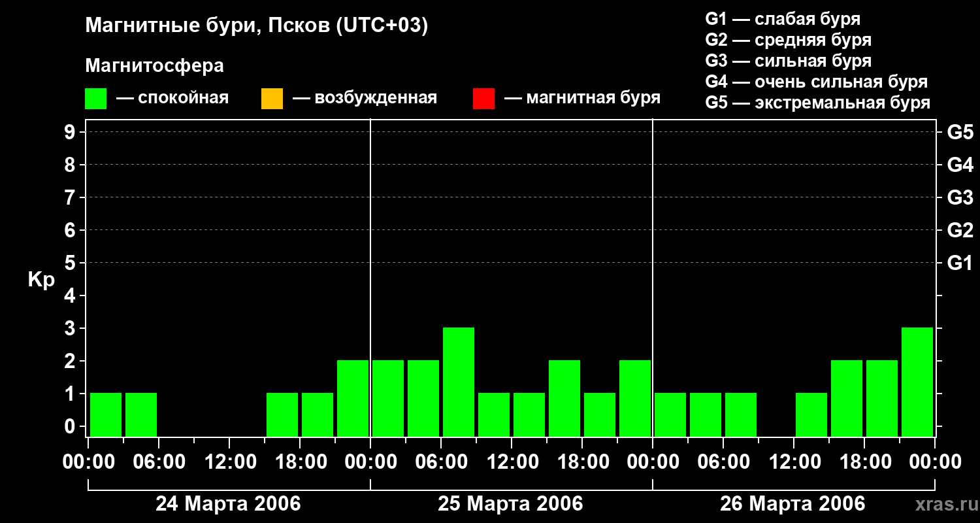This screenshot has width=980, height=523.
Task: Click the «18:00» time label above 25 Марта
Action: tap(582, 462)
